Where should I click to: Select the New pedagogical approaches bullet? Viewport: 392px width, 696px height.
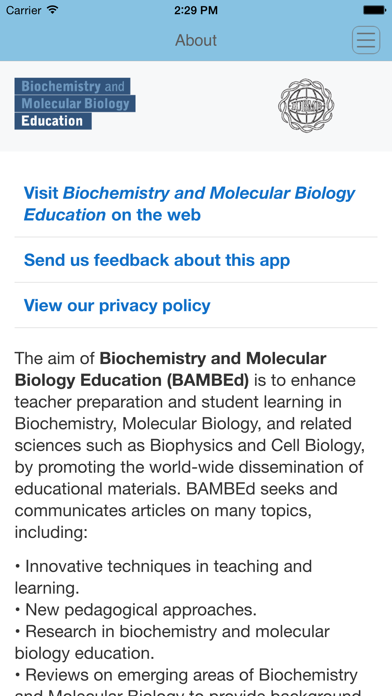(136, 610)
